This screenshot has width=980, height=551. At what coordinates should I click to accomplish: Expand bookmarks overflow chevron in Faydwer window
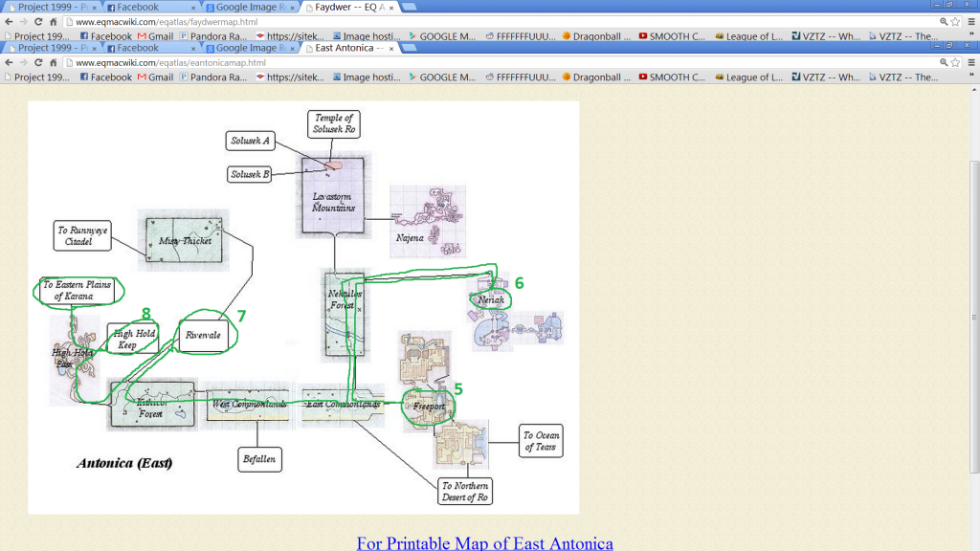(971, 33)
